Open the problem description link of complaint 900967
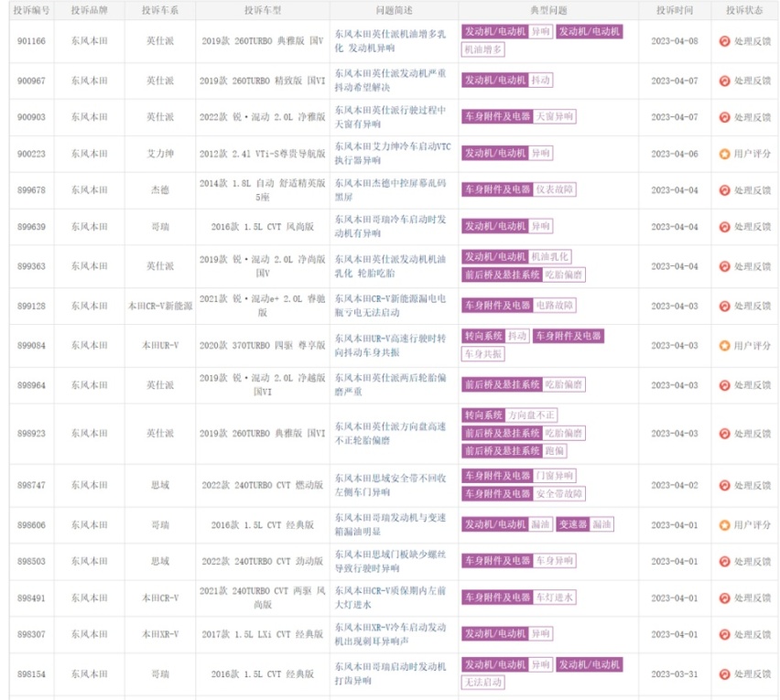 [x=390, y=80]
